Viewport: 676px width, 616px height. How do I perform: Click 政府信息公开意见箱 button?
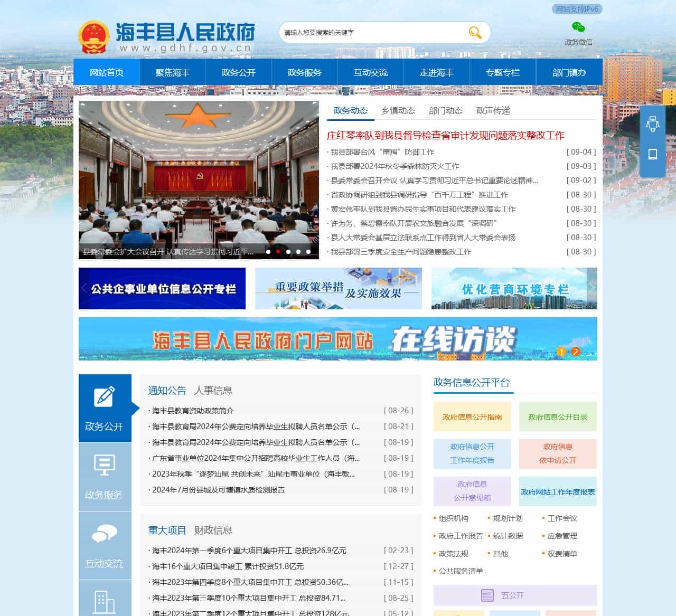(x=472, y=491)
